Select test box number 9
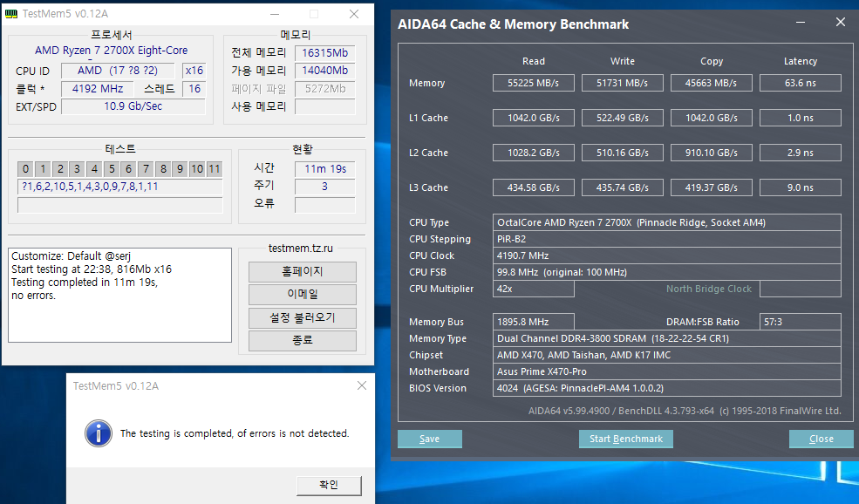The height and width of the screenshot is (504, 859). 181,169
